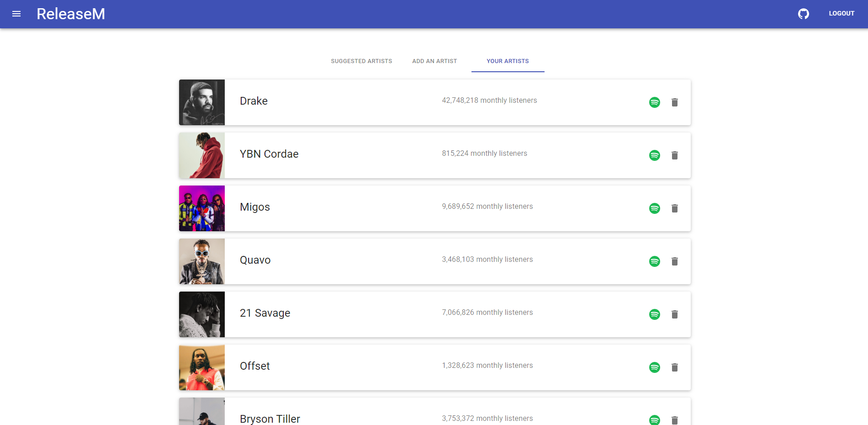Open Migos on Spotify
This screenshot has width=868, height=425.
655,208
